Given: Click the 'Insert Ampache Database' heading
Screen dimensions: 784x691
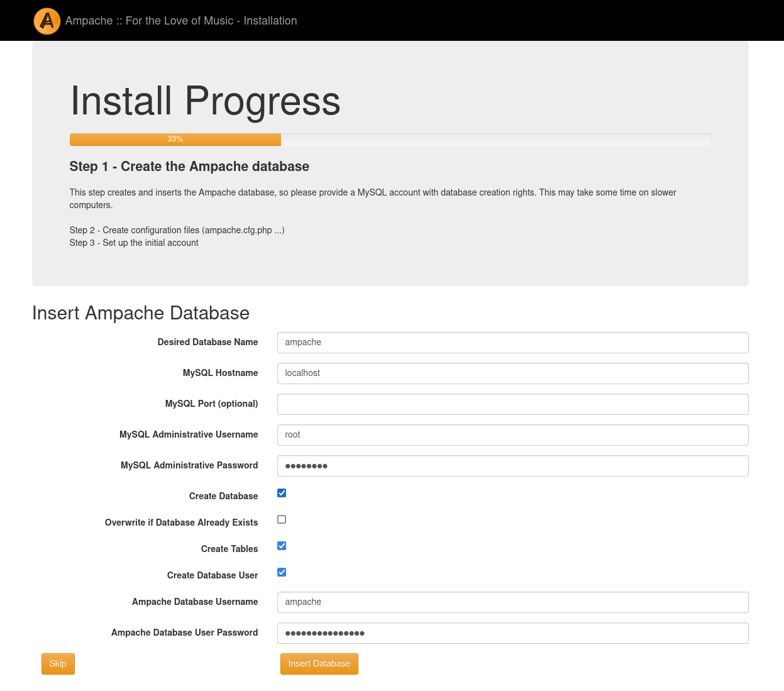Looking at the screenshot, I should point(141,313).
